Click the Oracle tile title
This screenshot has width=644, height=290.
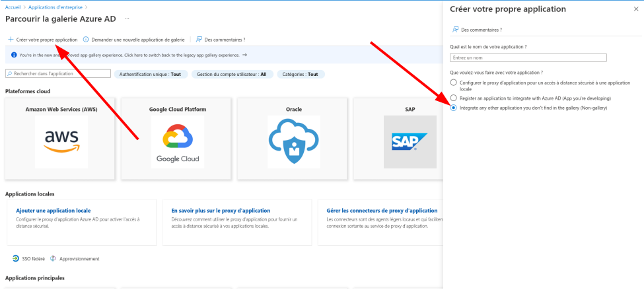tap(294, 109)
